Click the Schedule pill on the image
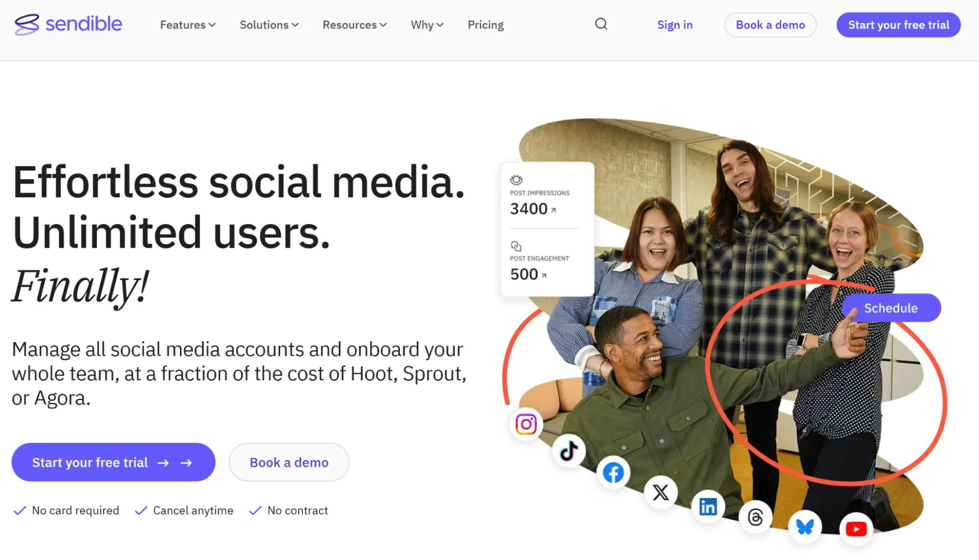 point(891,308)
